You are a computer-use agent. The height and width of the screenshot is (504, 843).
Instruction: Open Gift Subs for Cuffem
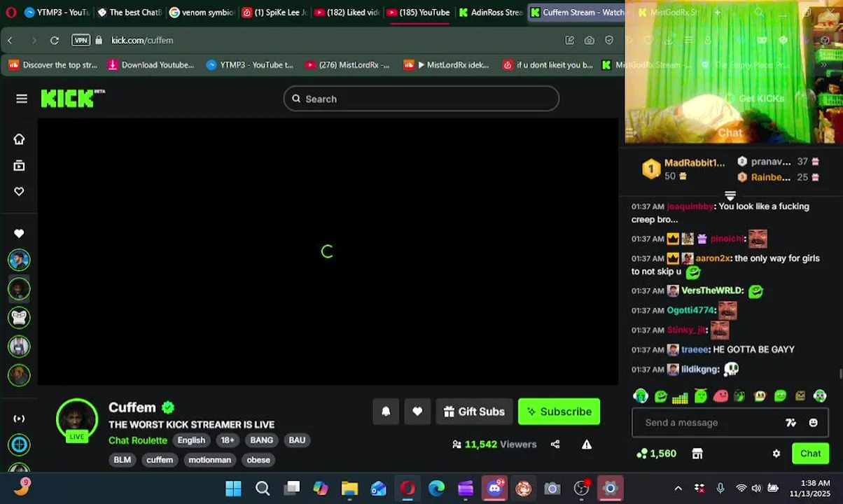[474, 412]
